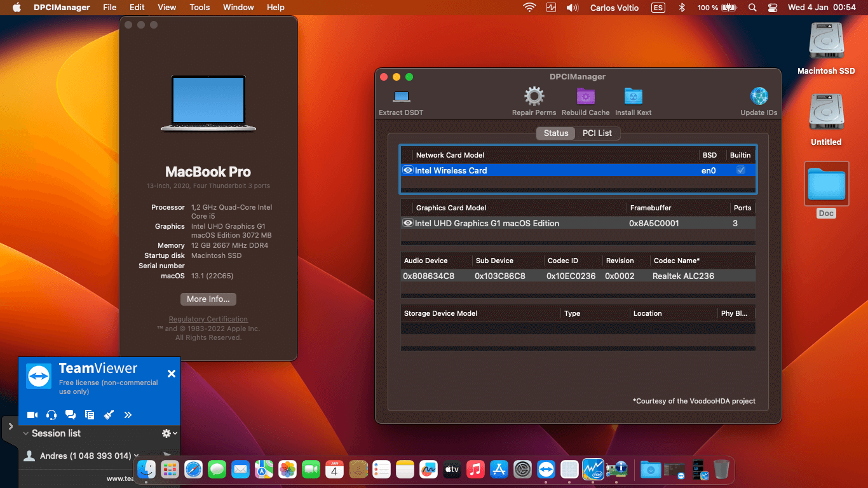Image resolution: width=868 pixels, height=488 pixels.
Task: Open Install Kext from the toolbar
Action: click(633, 97)
